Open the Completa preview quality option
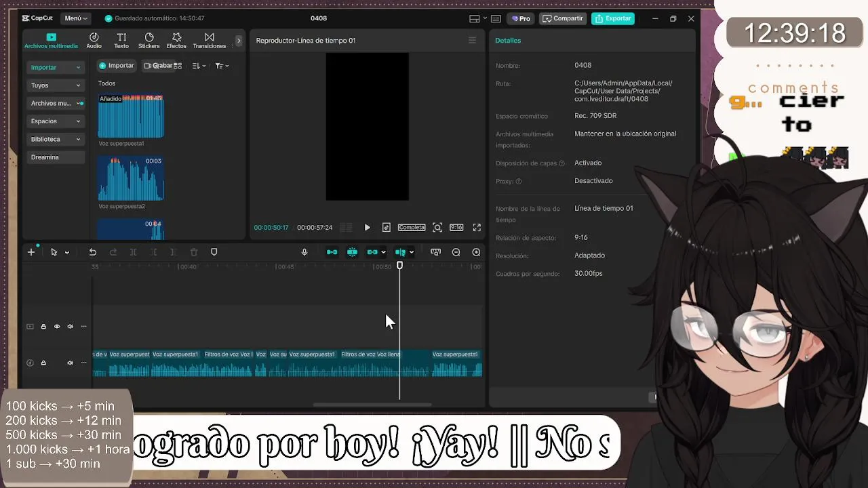 [412, 228]
